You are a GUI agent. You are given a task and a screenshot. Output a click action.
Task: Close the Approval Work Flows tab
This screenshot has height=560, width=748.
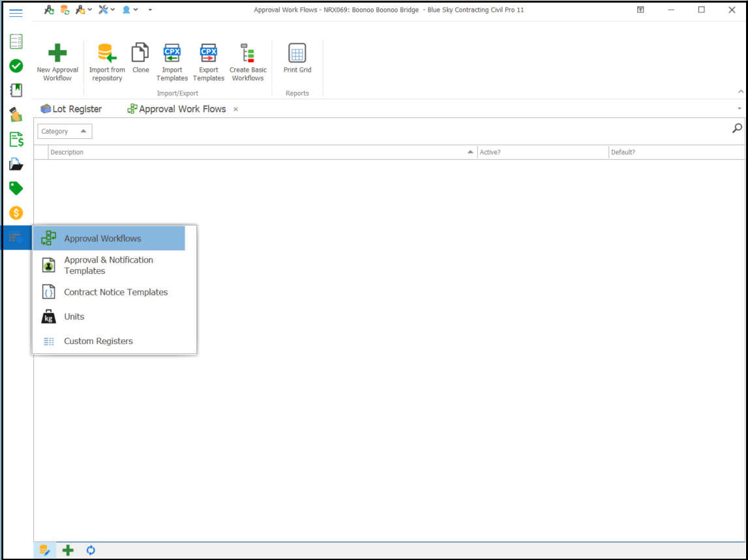coord(236,110)
